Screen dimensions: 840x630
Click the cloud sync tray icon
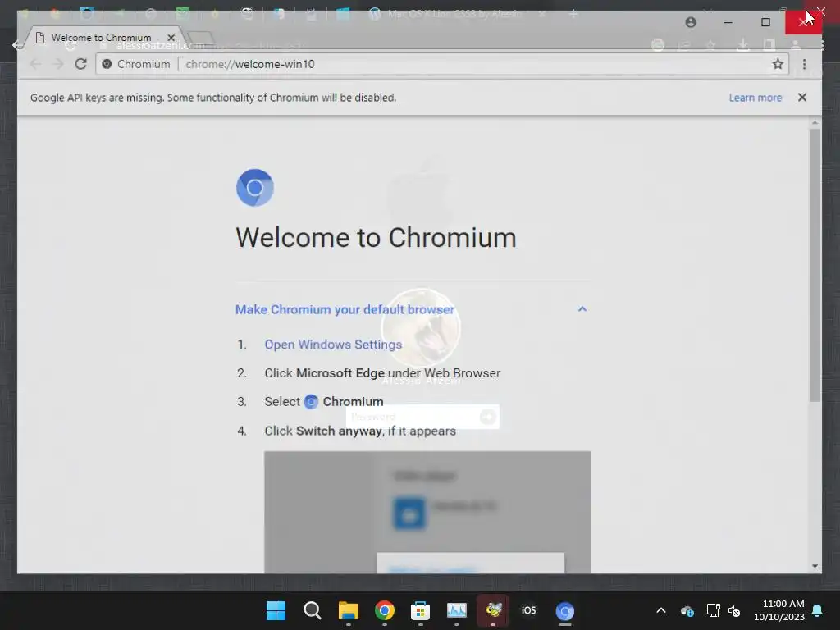point(687,610)
